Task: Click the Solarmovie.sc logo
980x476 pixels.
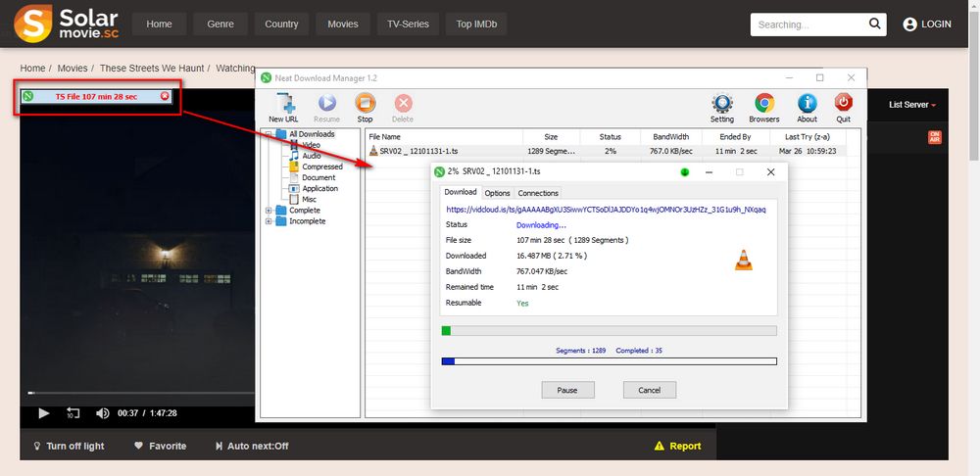Action: (x=67, y=24)
